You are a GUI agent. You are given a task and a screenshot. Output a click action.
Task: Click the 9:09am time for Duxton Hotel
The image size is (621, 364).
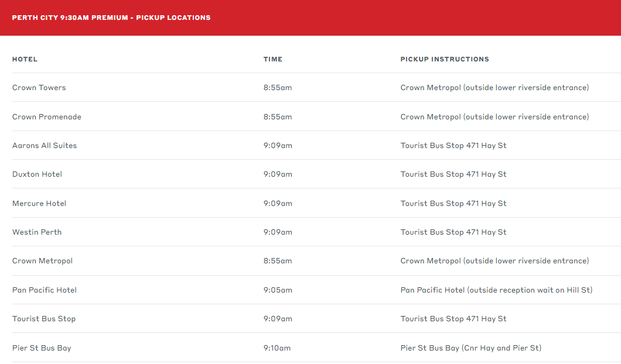point(278,174)
